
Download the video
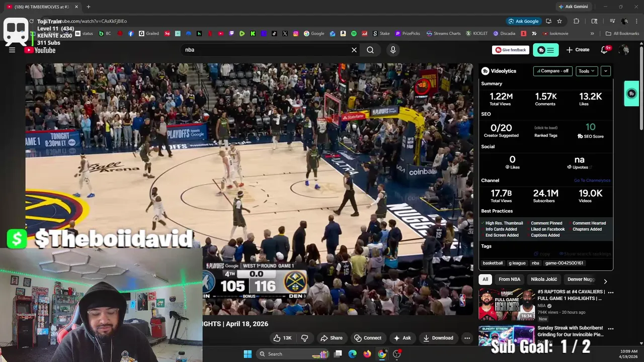pos(438,338)
